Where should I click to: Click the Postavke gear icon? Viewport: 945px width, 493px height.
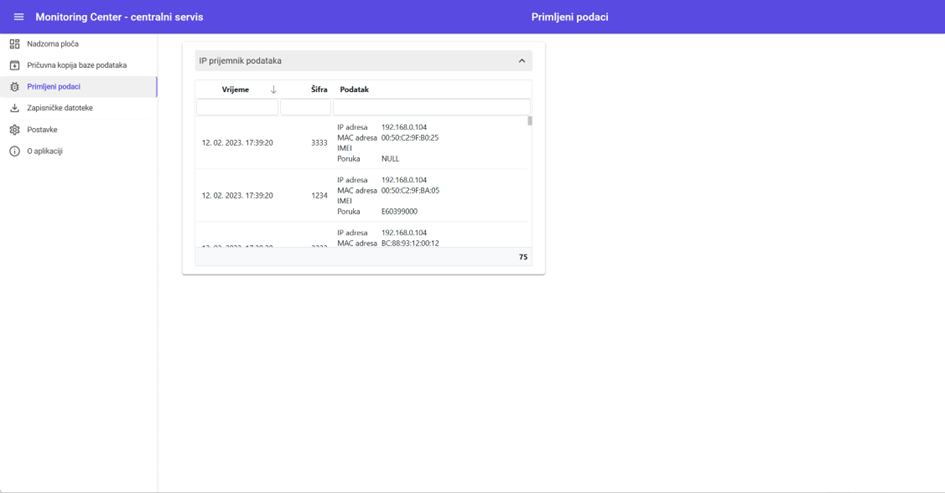pos(14,130)
